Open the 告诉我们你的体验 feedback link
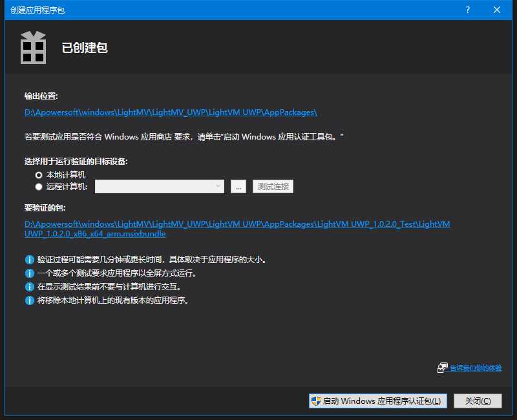The image size is (517, 420). click(476, 368)
